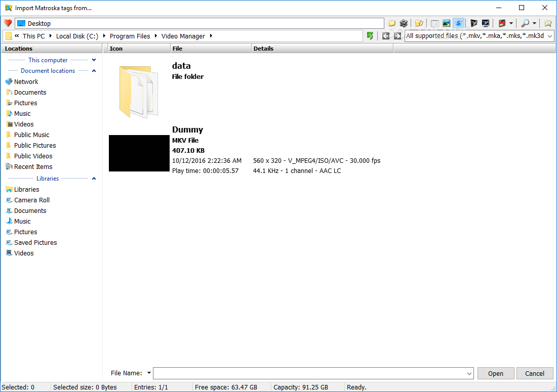557x392 pixels.
Task: Open Videos under Libraries section
Action: tap(20, 253)
